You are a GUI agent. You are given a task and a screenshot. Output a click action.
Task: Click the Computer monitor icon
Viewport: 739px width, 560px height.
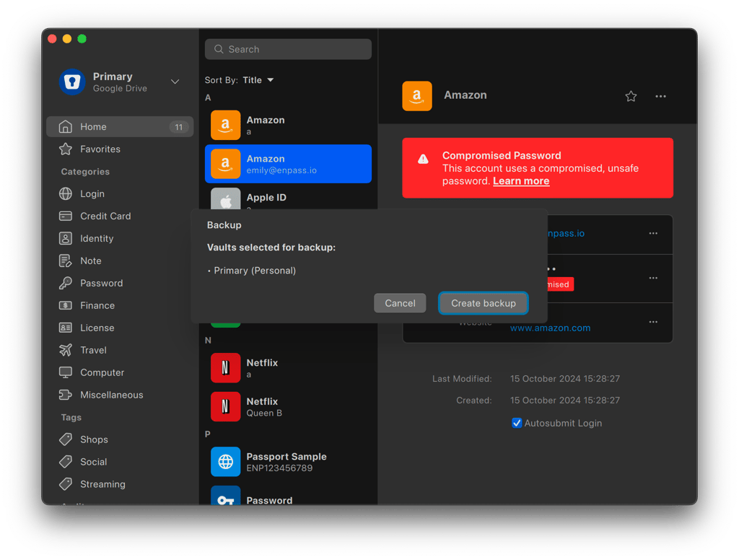66,372
